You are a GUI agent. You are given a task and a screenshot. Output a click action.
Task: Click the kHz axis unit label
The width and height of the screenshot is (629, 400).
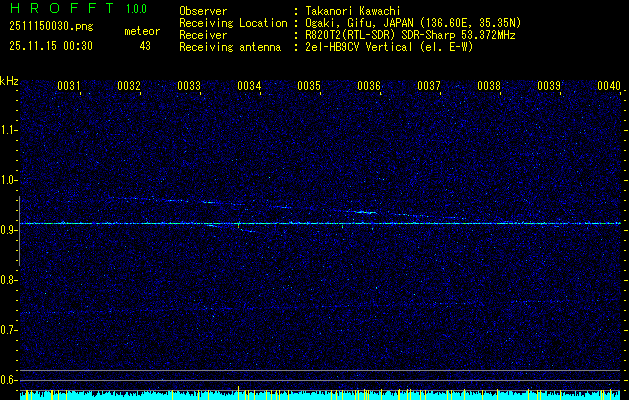9,81
